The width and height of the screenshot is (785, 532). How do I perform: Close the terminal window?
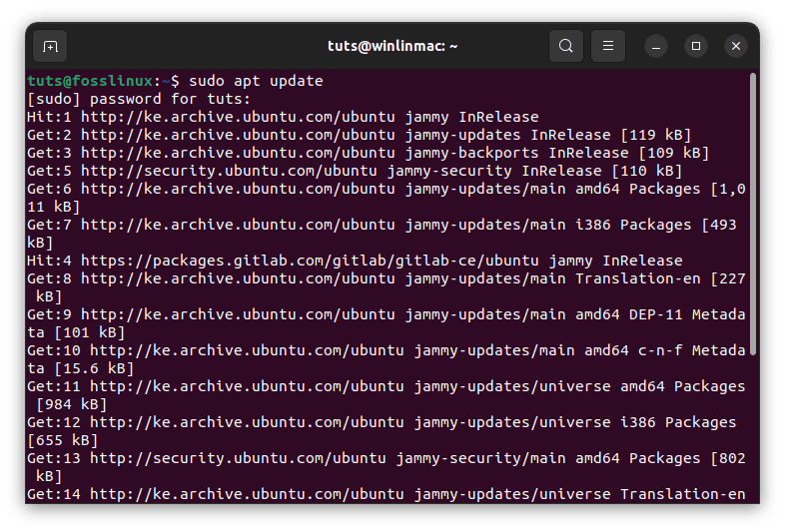736,46
